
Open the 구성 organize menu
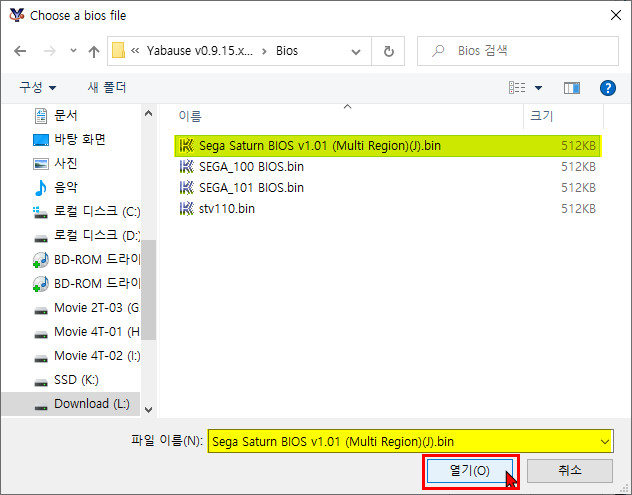click(37, 87)
